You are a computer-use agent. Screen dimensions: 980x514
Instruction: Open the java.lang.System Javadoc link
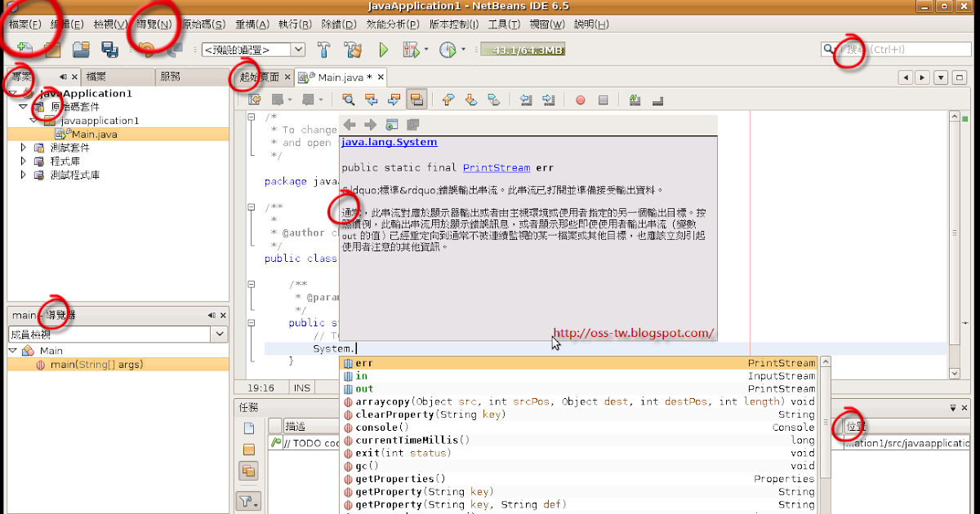[x=390, y=142]
